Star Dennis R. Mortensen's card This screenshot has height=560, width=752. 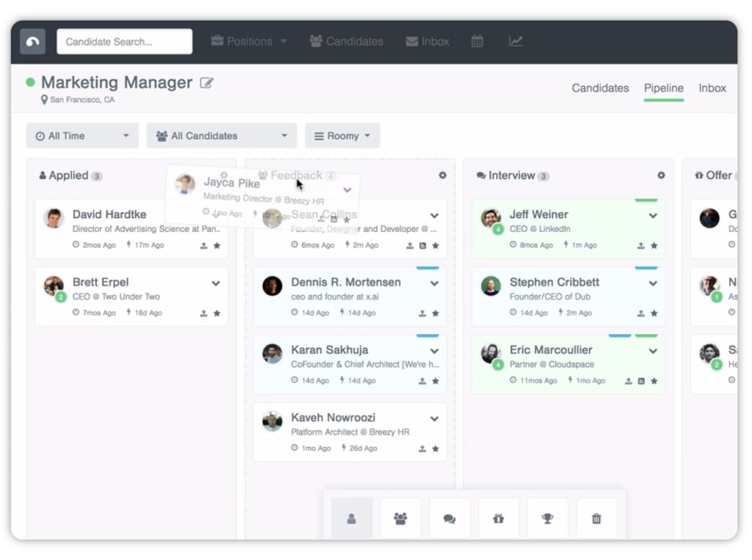coord(435,313)
